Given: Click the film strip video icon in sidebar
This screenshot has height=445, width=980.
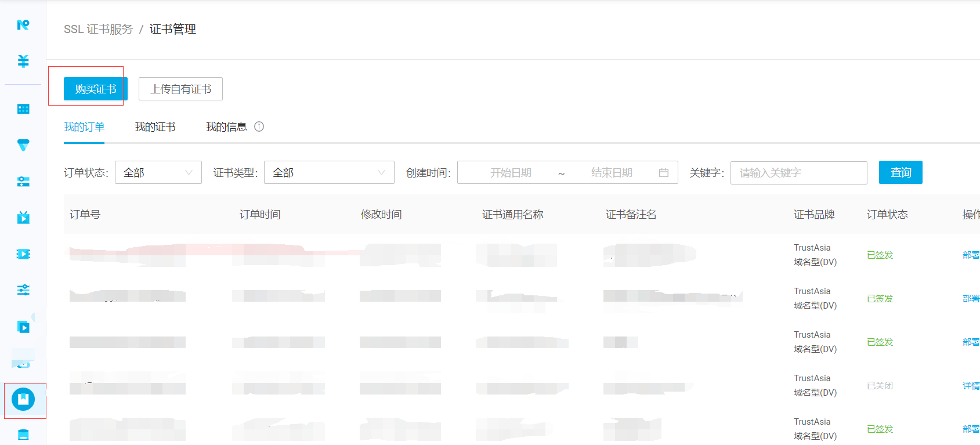Looking at the screenshot, I should (x=23, y=254).
